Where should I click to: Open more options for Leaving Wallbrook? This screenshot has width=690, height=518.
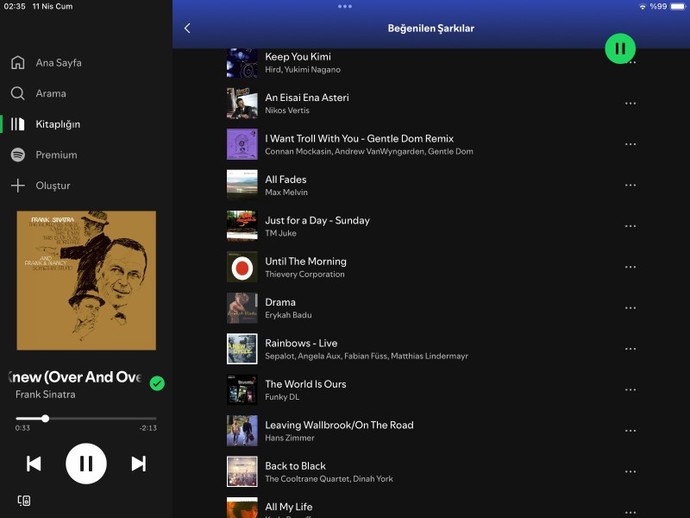pyautogui.click(x=630, y=431)
